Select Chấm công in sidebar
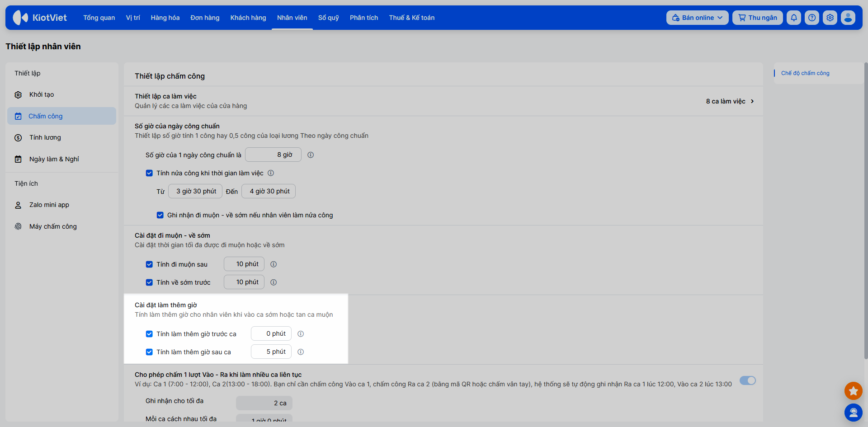Screen dimensions: 868x427 tap(61, 116)
